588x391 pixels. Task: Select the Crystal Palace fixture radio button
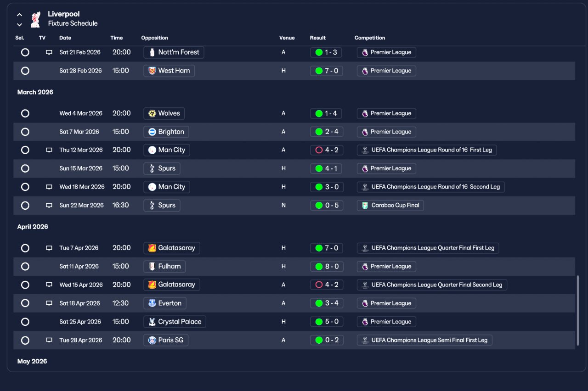click(x=25, y=322)
